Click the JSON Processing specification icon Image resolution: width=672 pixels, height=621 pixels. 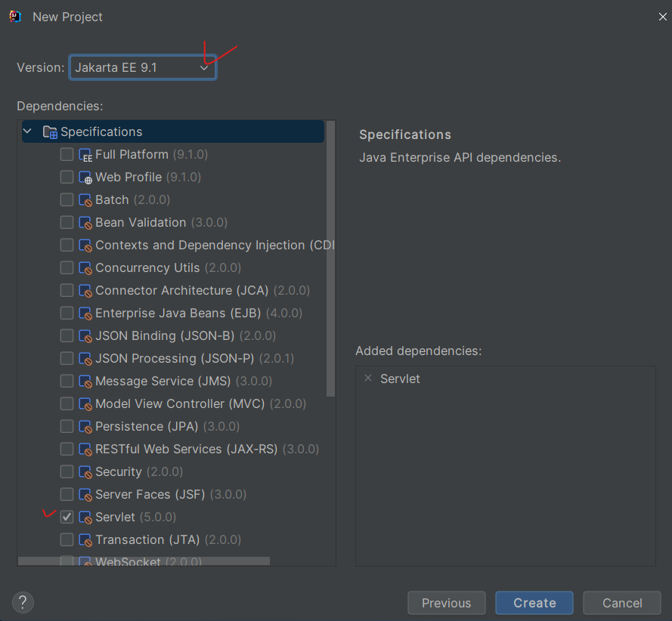tap(85, 359)
